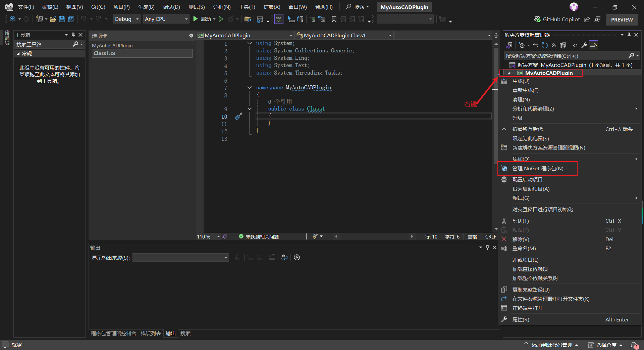The image size is (644, 350).
Task: Click the screwdriver quick actions icon on line 10
Action: tap(238, 117)
